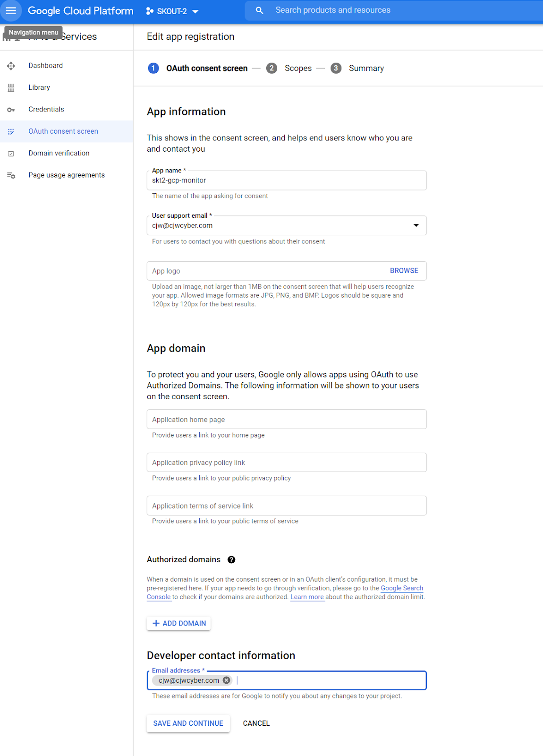543x756 pixels.
Task: Click the Application home page field
Action: [x=287, y=420]
